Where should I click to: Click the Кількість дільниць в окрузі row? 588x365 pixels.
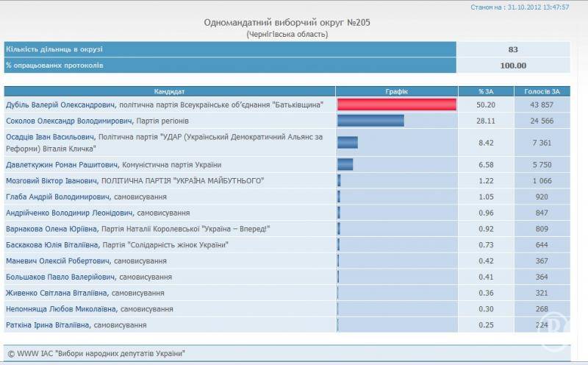(x=229, y=49)
